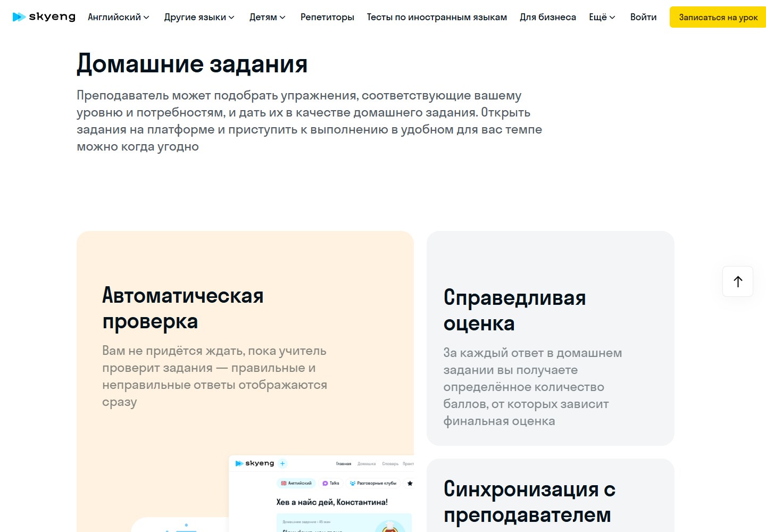Click the paragraph starting Преподаватель может подобрать
Image resolution: width=766 pixels, height=532 pixels.
point(309,121)
